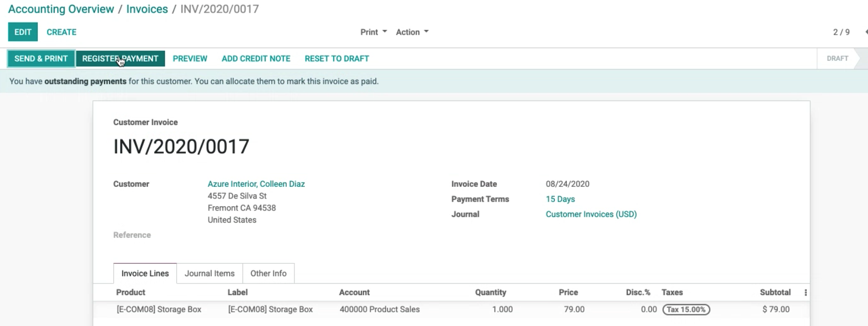Screen dimensions: 868x326
Task: Go to previous record using pager arrow
Action: [865, 32]
